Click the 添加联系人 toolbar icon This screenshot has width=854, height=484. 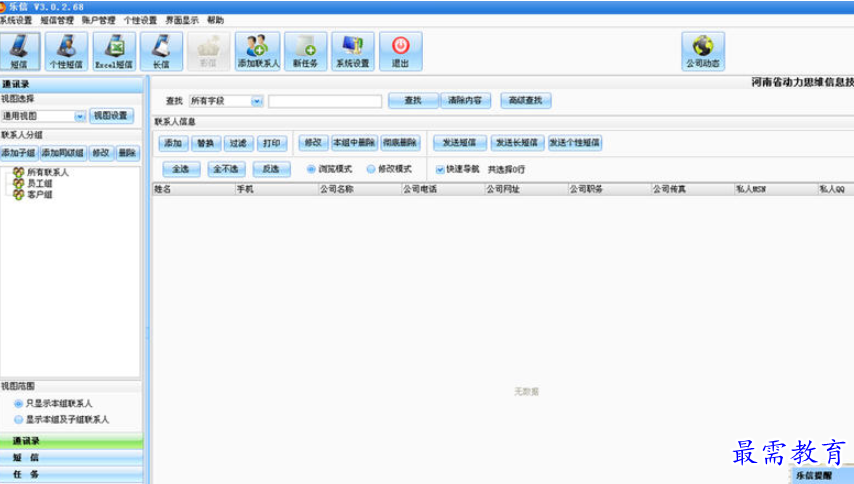pos(258,51)
